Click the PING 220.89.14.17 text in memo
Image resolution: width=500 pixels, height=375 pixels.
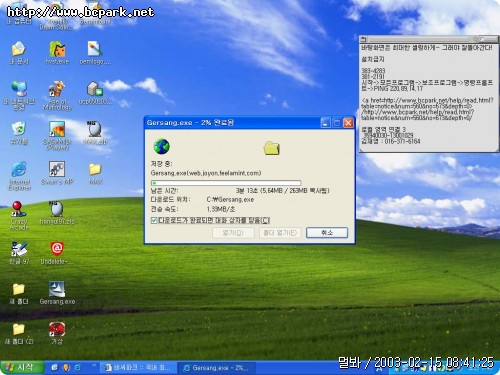(x=398, y=89)
